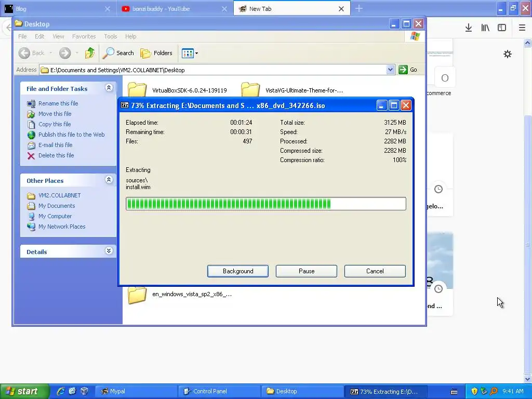Screen dimensions: 532x399
Task: Click the Forward arrow in Explorer toolbar
Action: pyautogui.click(x=65, y=53)
